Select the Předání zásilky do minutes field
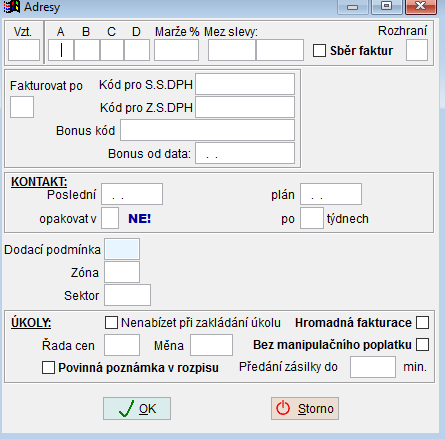Image resolution: width=445 pixels, height=439 pixels. click(x=373, y=367)
